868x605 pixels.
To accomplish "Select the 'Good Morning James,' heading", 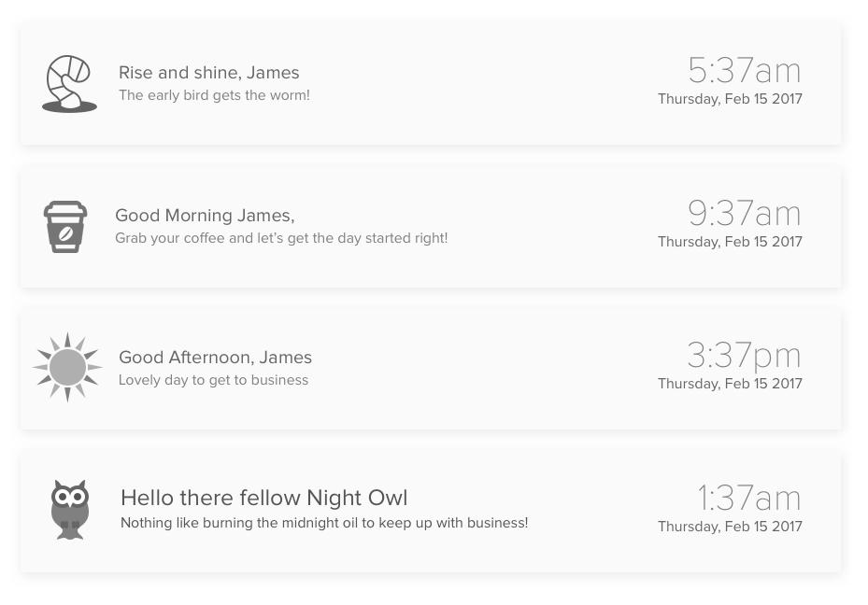I will click(205, 215).
